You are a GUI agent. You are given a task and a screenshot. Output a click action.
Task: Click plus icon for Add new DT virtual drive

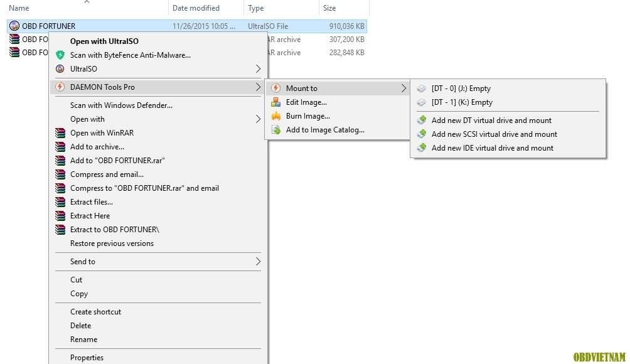422,120
